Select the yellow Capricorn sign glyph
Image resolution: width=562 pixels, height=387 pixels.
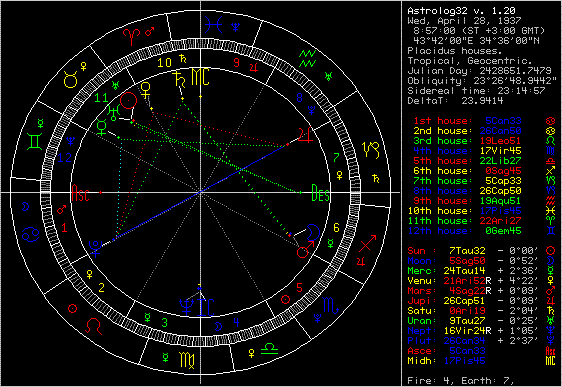tap(371, 149)
